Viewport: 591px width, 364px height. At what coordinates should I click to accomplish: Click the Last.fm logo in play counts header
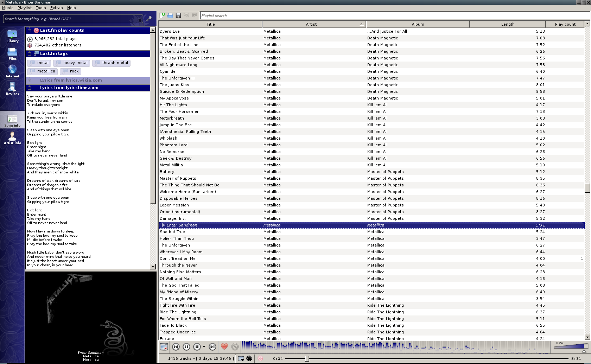pos(36,31)
